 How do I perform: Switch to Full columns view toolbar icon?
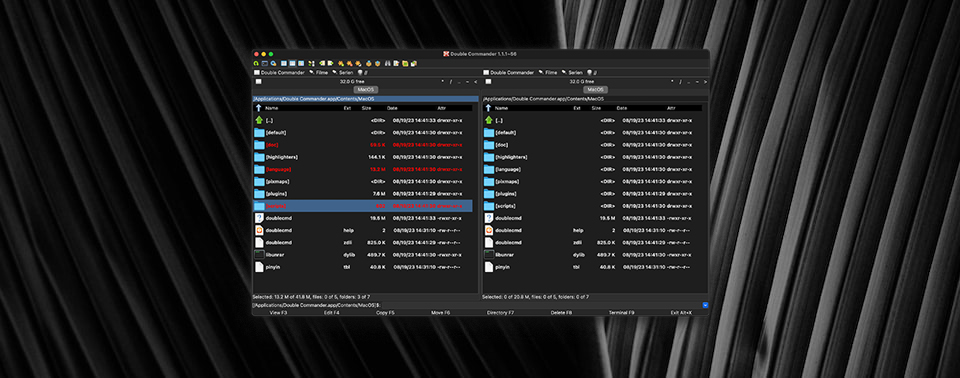pos(293,63)
